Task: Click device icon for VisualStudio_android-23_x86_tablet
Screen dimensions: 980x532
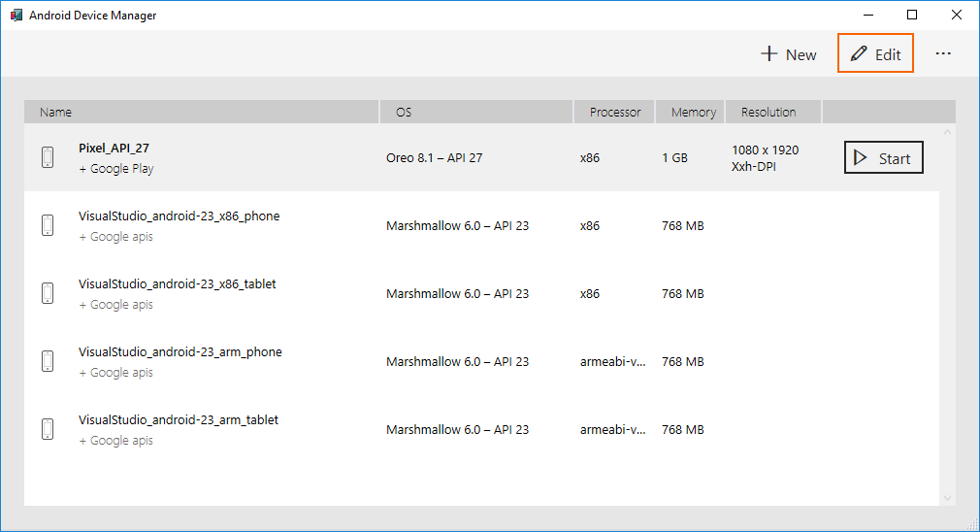Action: (x=48, y=293)
